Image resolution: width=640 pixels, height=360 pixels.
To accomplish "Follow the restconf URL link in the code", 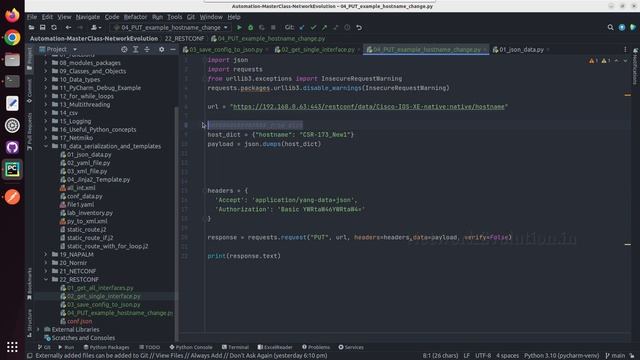I will click(x=369, y=107).
